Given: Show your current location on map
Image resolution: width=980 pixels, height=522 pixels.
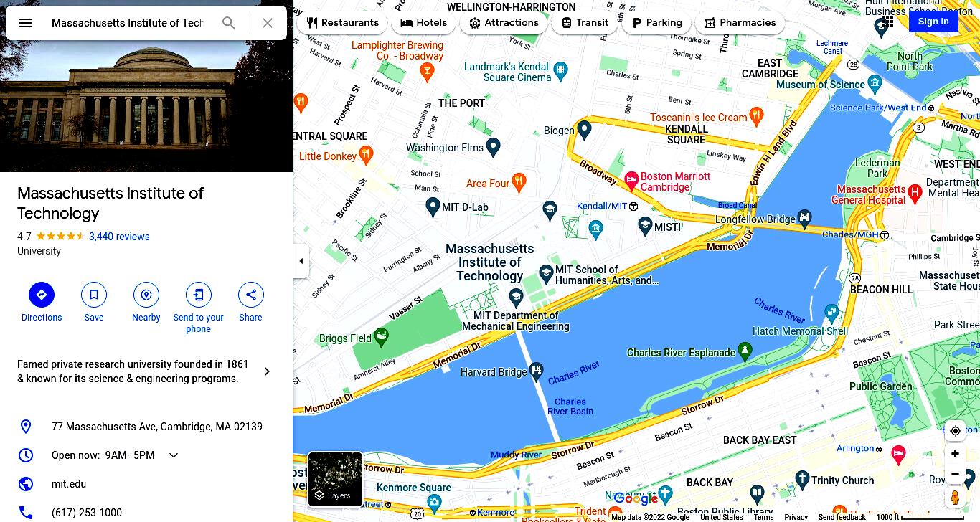Looking at the screenshot, I should click(956, 431).
